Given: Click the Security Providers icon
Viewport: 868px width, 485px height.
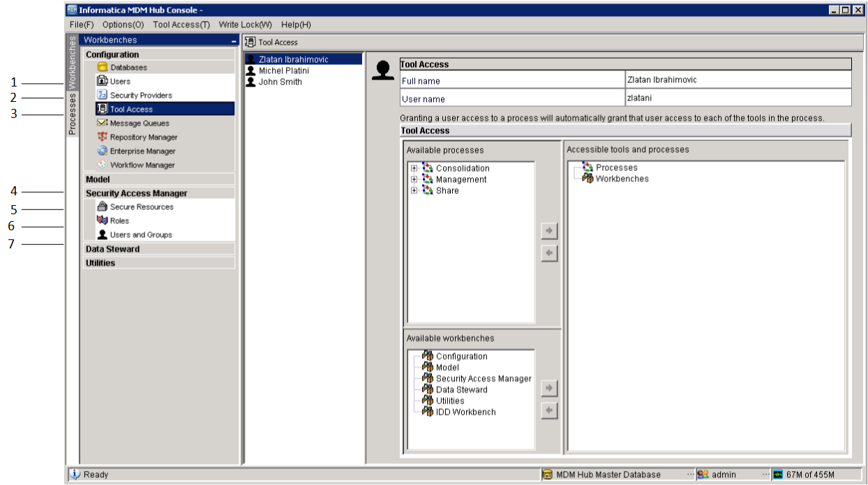Looking at the screenshot, I should 102,95.
